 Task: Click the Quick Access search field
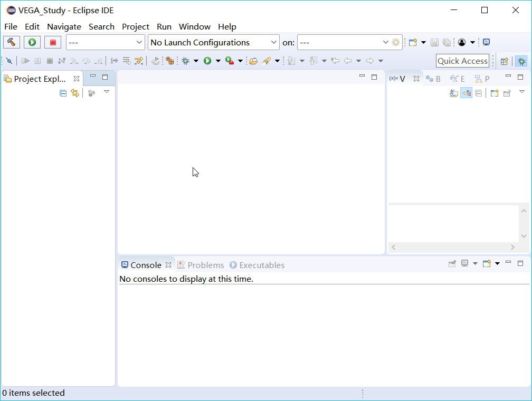coord(462,61)
